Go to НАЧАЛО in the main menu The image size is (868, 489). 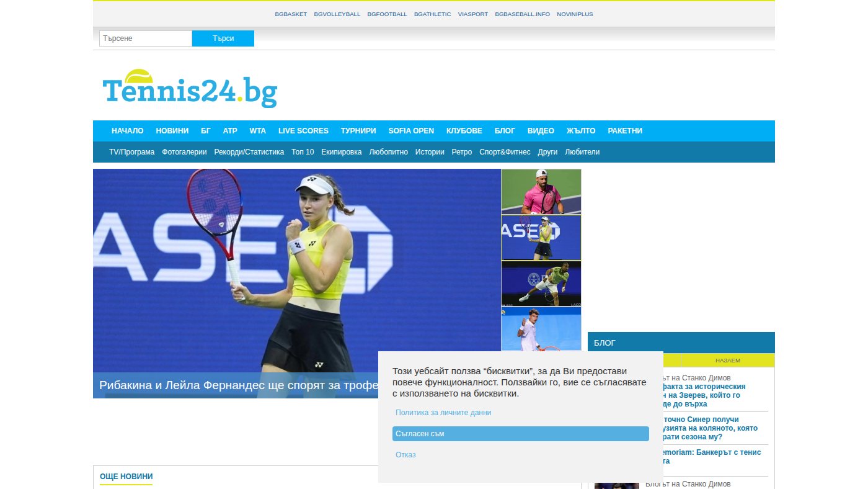click(128, 131)
